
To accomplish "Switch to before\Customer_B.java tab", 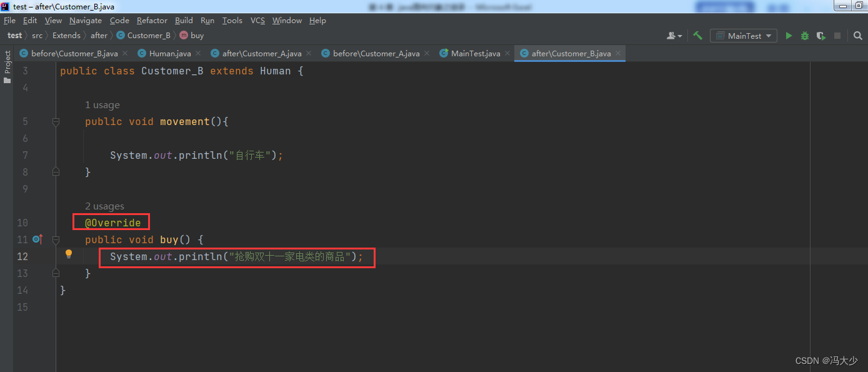I will click(x=74, y=53).
